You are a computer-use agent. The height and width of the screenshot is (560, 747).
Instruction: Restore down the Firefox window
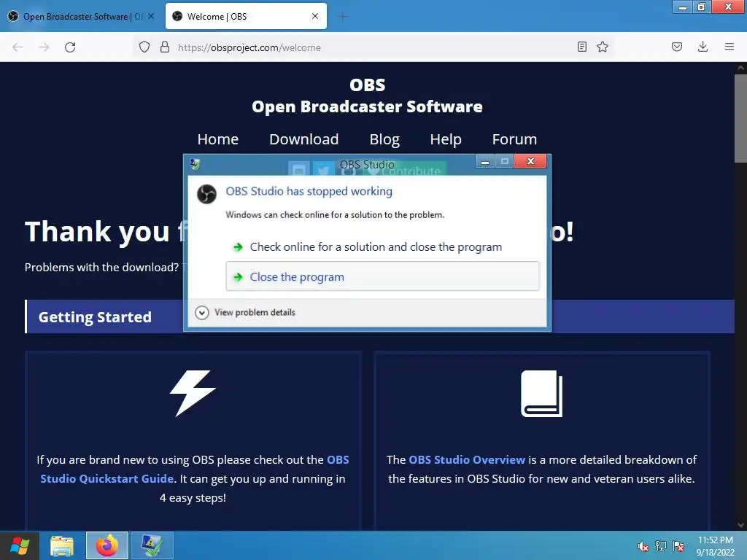[x=701, y=7]
